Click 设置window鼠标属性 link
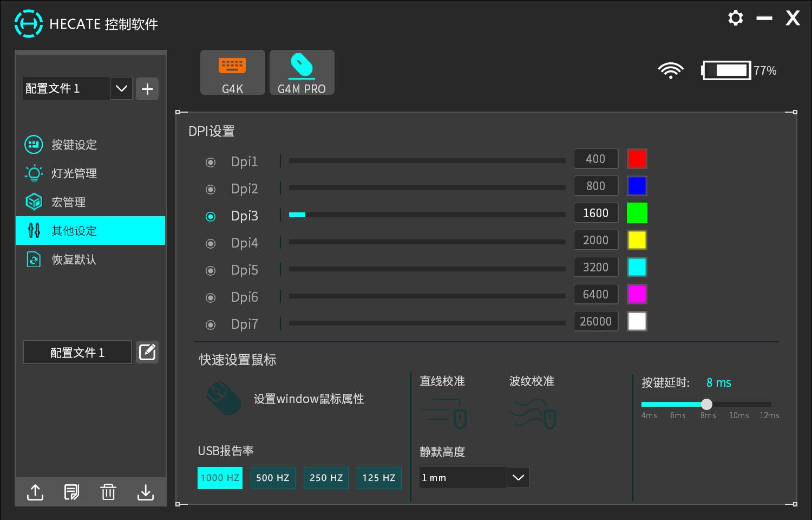 tap(309, 399)
